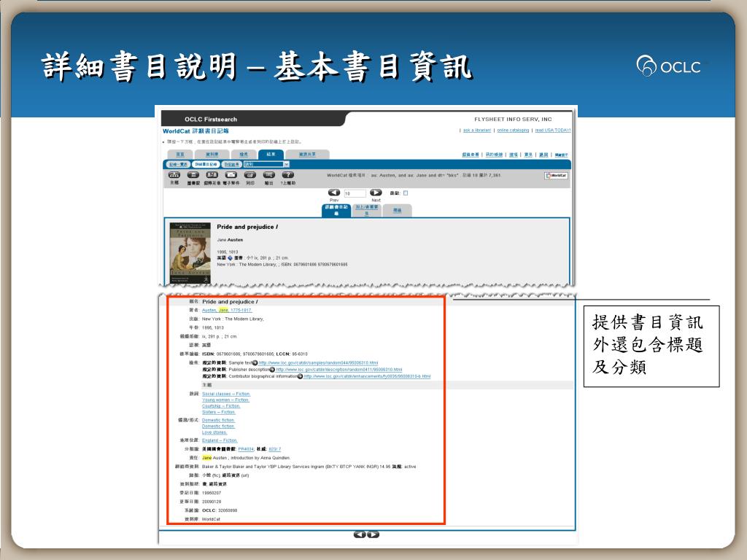Click the OCLC number 32050890 text
Screen dimensions: 747x560
(227, 510)
